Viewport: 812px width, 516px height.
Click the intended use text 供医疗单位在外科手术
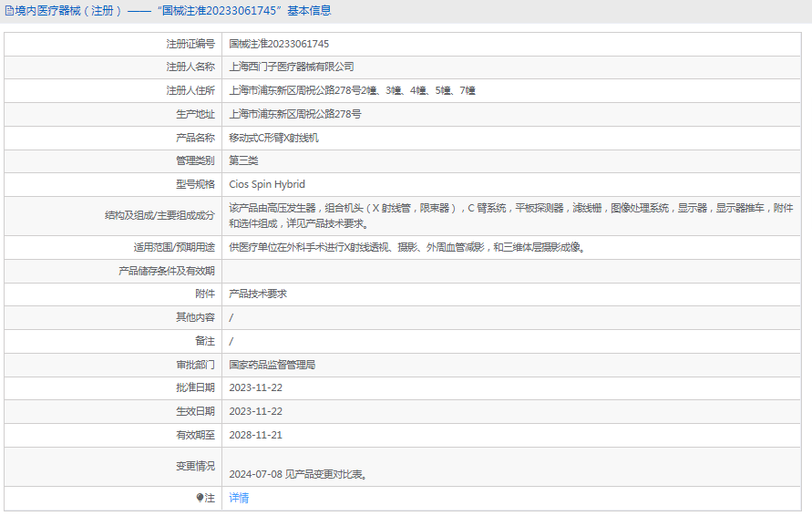[x=407, y=247]
